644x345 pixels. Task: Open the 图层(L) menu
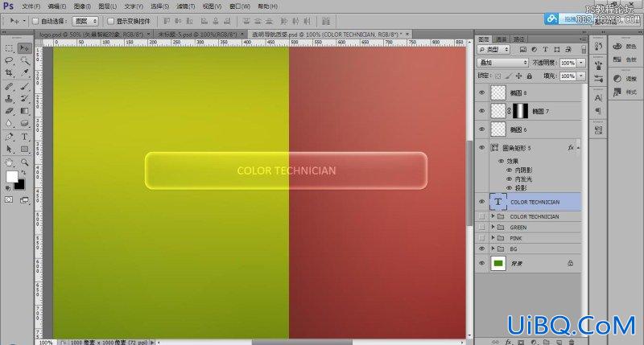[x=108, y=6]
